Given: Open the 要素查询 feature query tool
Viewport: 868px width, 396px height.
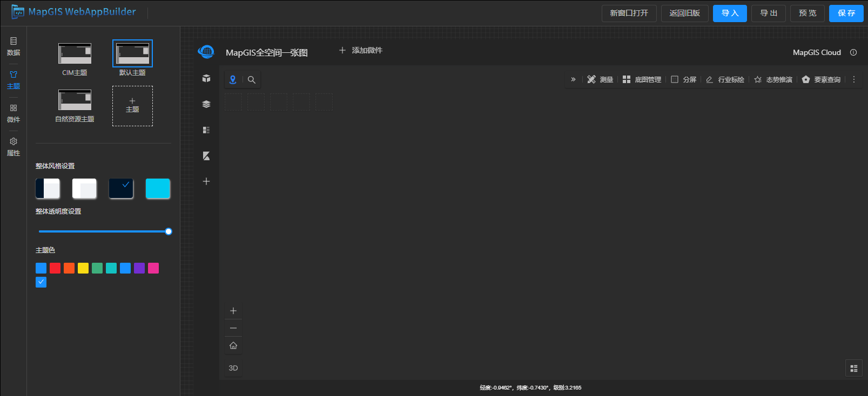Looking at the screenshot, I should coord(821,79).
